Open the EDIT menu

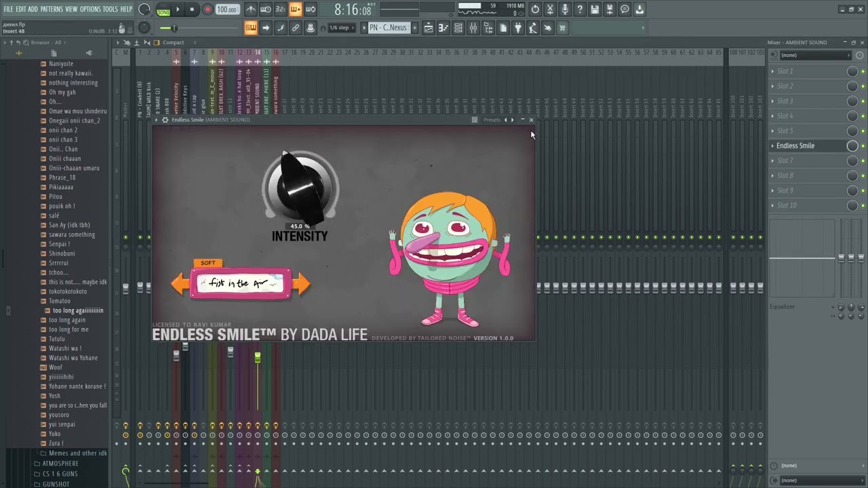click(x=21, y=9)
